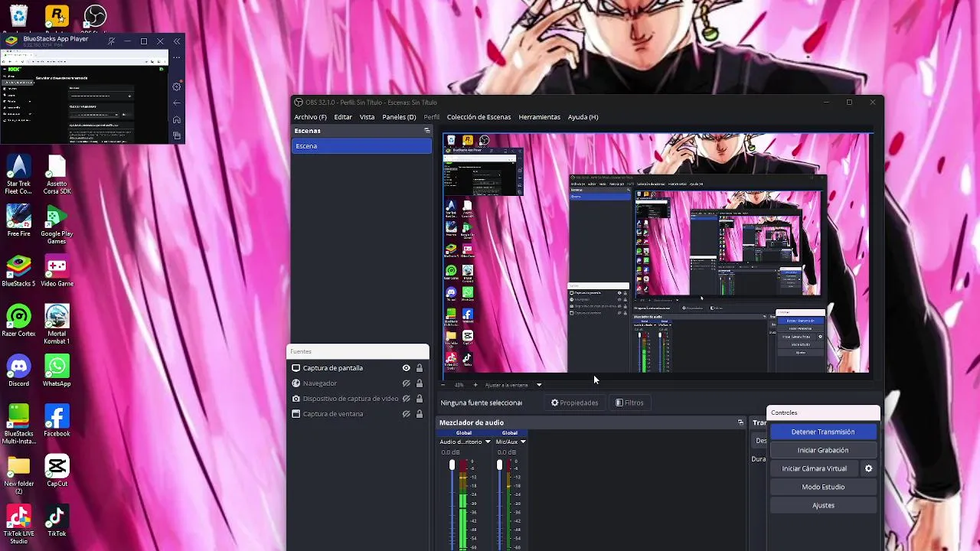Open the Video Game desktop icon
The image size is (980, 551).
coord(57,272)
